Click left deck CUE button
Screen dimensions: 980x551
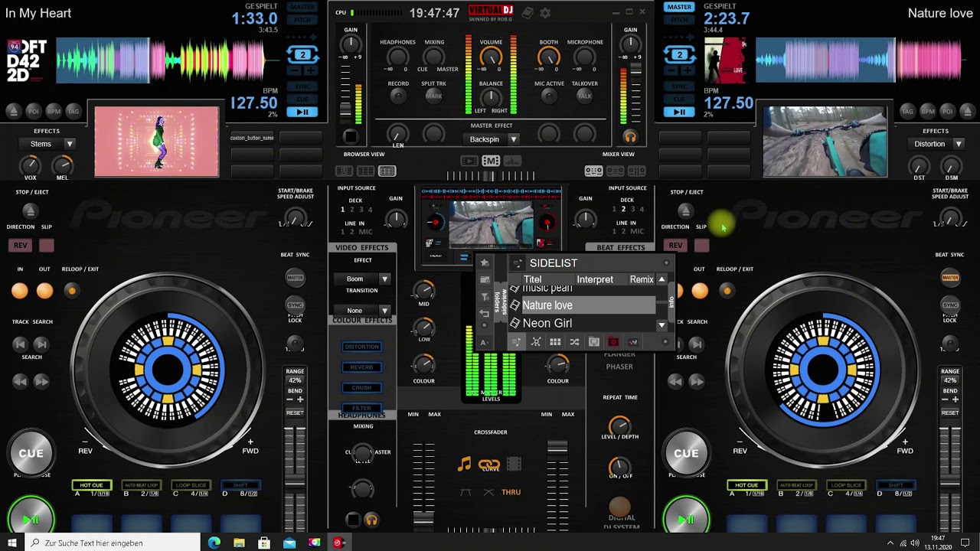coord(31,453)
